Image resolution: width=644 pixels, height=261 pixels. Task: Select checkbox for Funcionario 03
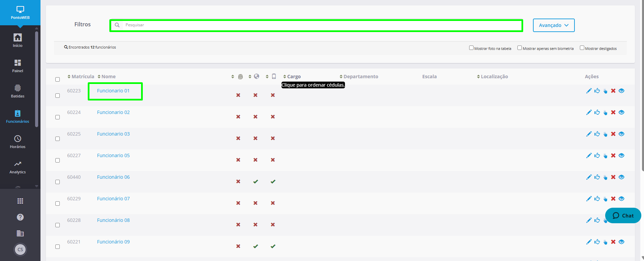tap(57, 139)
